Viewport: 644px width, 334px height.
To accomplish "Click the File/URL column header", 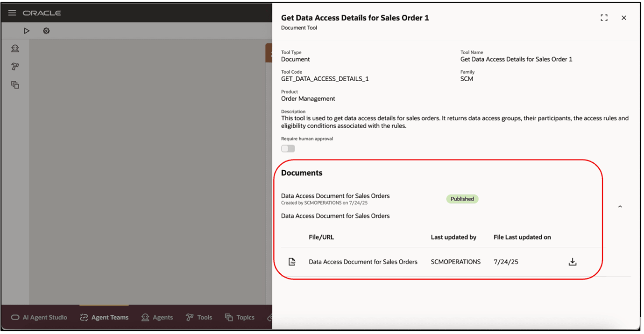I will [x=321, y=237].
